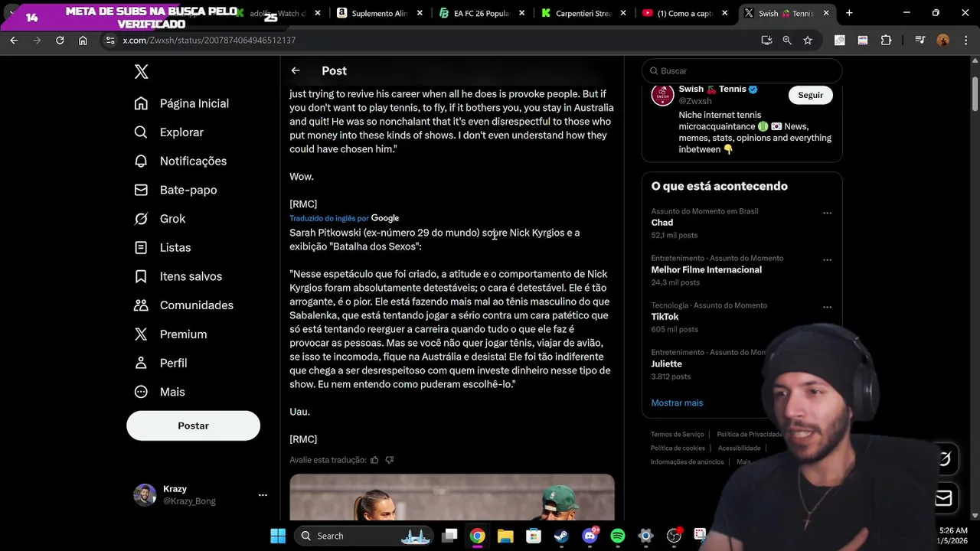Viewport: 980px width, 551px height.
Task: Rate translation with thumbs up
Action: click(374, 460)
